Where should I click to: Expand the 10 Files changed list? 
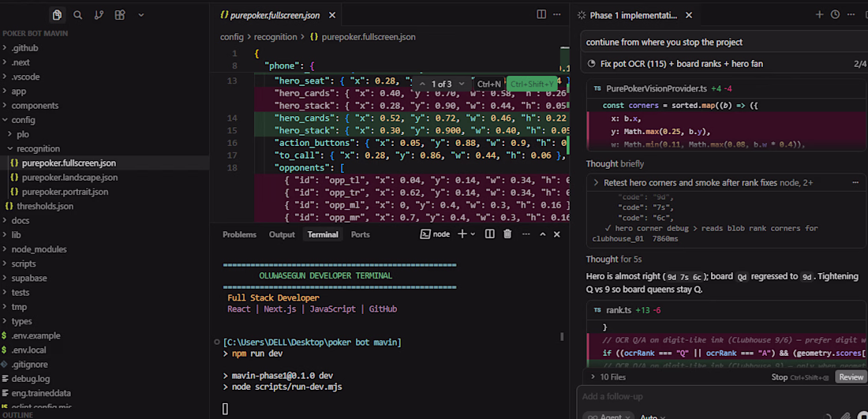(x=608, y=377)
